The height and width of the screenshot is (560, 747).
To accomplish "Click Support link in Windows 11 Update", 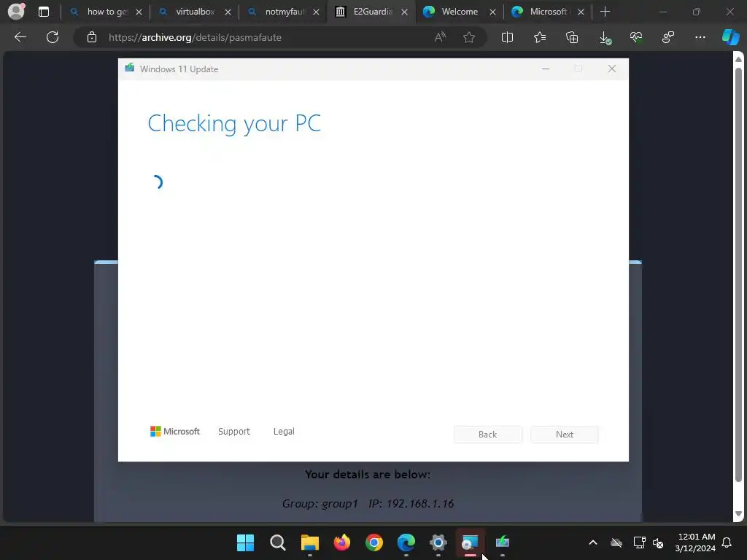I will tap(234, 432).
